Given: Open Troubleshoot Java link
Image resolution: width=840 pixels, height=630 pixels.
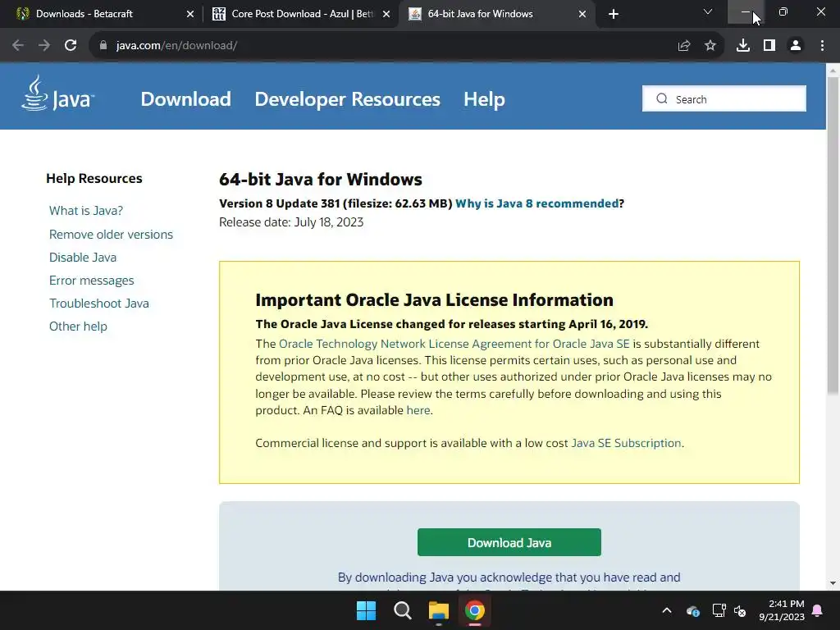Looking at the screenshot, I should (99, 304).
